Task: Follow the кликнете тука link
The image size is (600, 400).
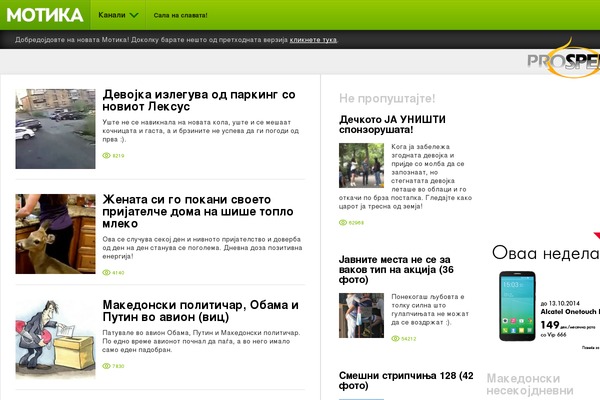Action: tap(313, 40)
